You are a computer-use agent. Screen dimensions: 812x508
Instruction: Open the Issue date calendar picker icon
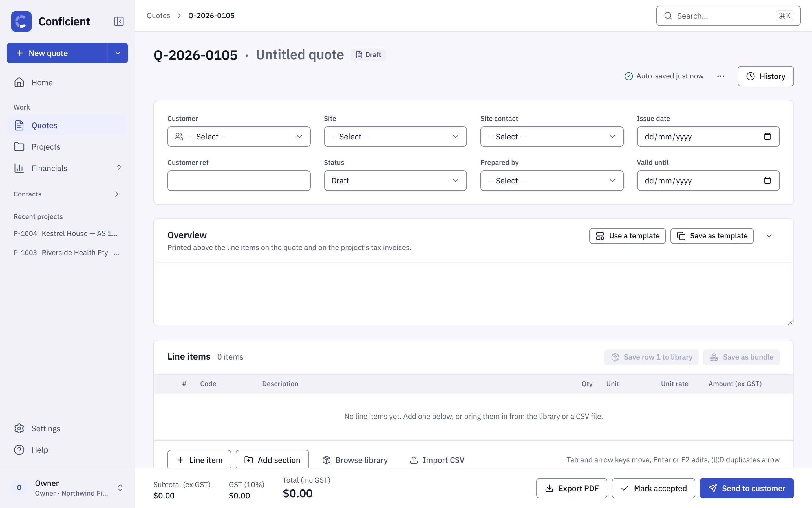(x=767, y=136)
